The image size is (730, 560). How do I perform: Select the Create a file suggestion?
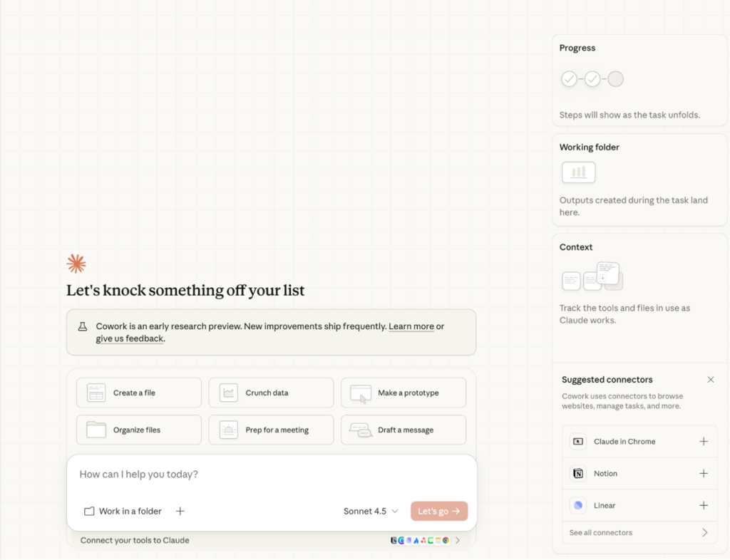coord(139,393)
